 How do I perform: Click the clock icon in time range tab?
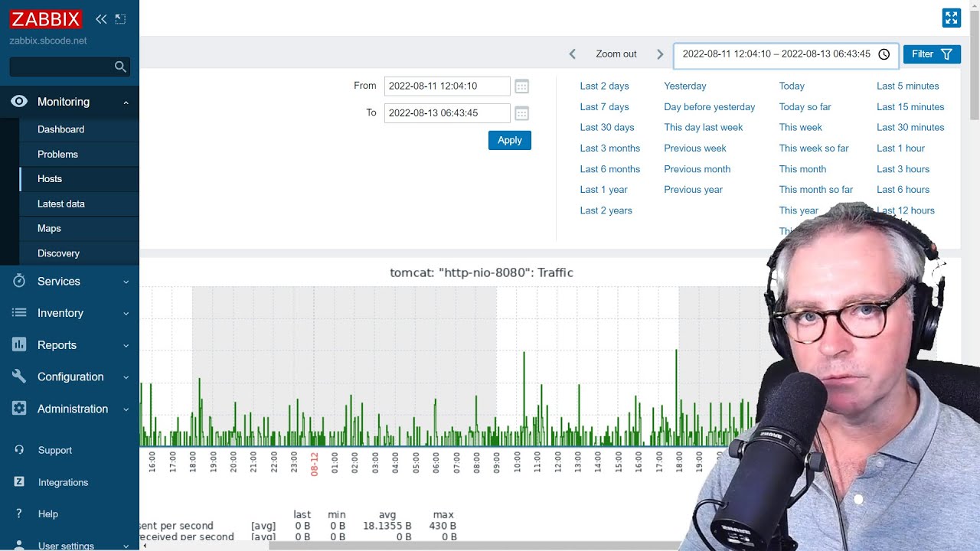click(x=884, y=54)
